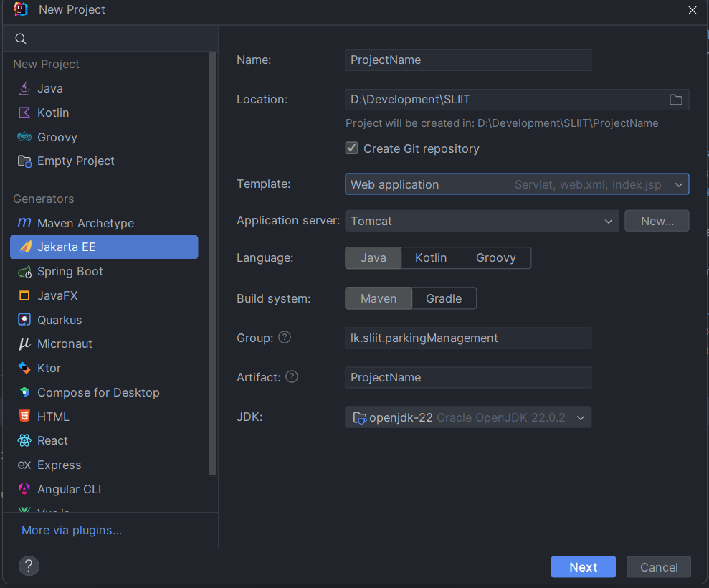Choose the React atom icon

click(x=24, y=441)
